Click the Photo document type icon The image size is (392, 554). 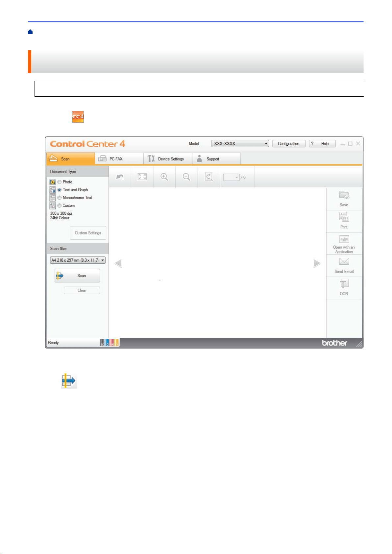(52, 182)
